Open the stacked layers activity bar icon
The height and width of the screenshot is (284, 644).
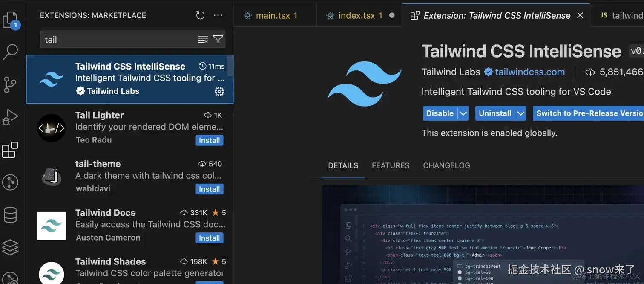[x=10, y=247]
